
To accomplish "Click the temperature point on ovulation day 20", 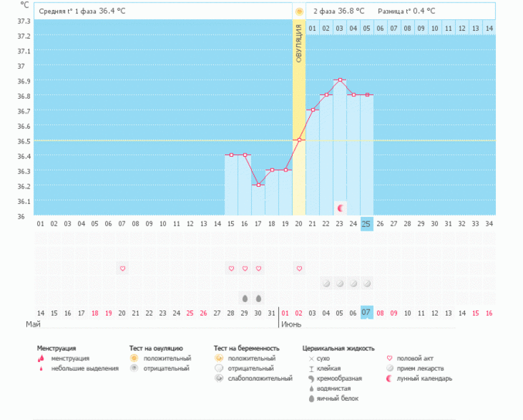I will (299, 140).
